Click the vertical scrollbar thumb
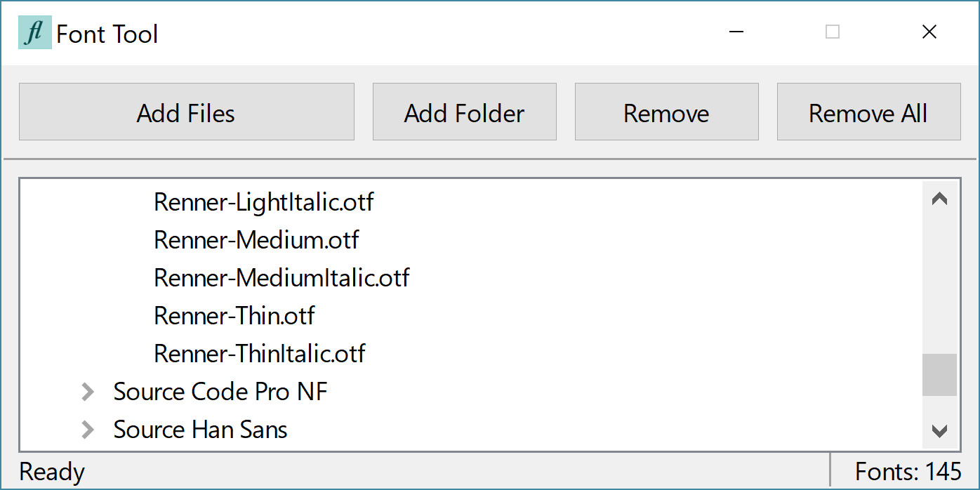980x490 pixels. click(x=939, y=375)
